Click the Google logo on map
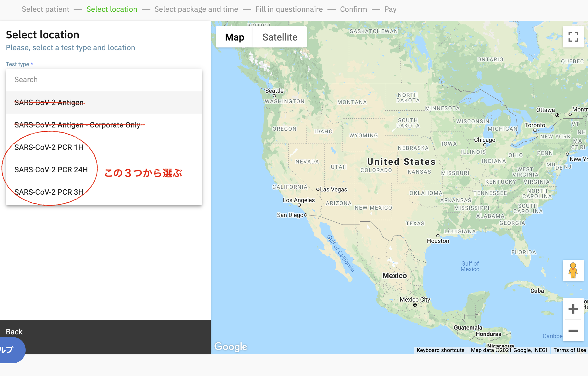This screenshot has width=588, height=376. click(x=231, y=346)
